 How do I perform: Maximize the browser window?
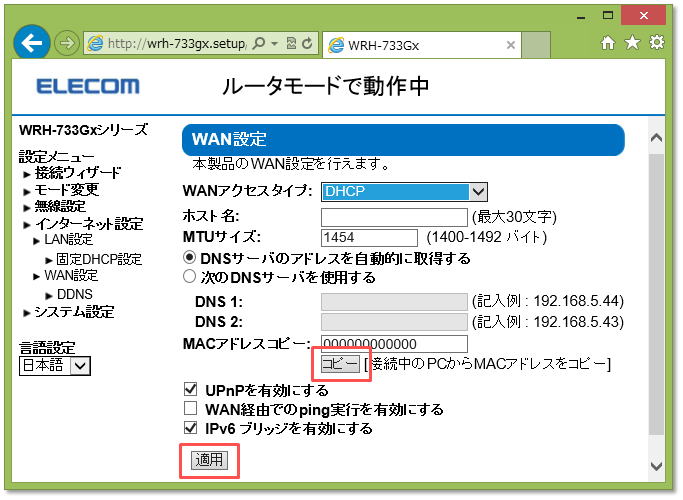[608, 16]
